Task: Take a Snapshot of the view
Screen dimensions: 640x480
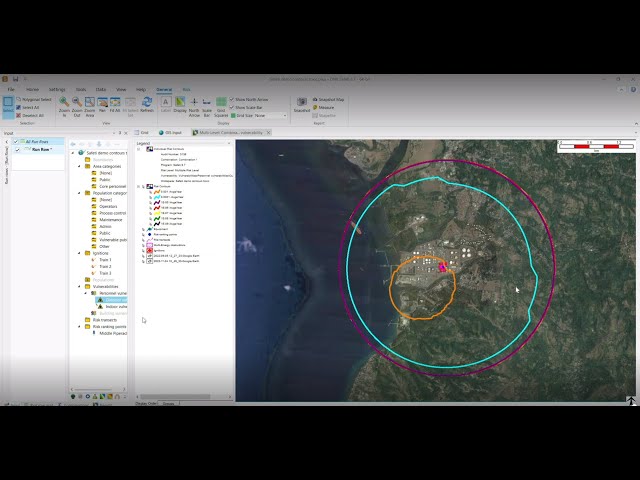Action: pyautogui.click(x=302, y=105)
